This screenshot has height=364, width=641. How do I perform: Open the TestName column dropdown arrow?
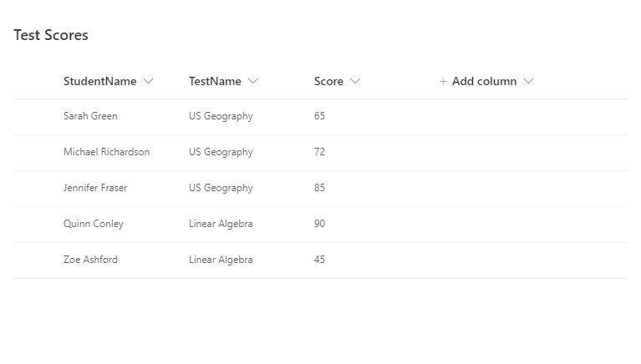[x=253, y=81]
